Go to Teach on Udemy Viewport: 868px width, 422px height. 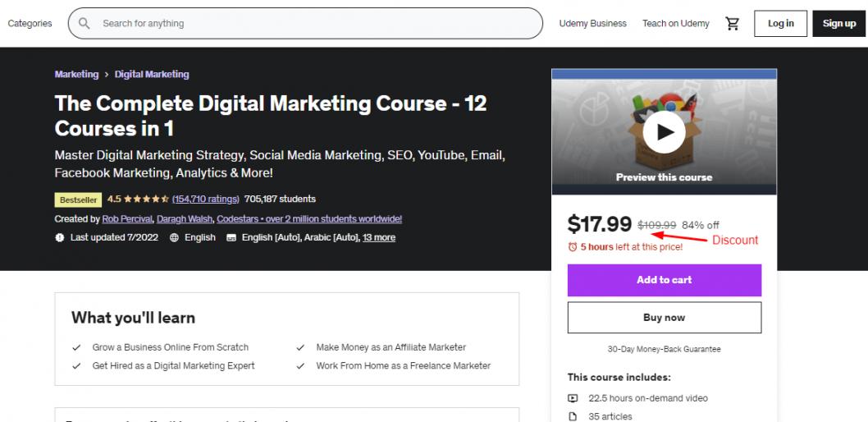coord(676,24)
